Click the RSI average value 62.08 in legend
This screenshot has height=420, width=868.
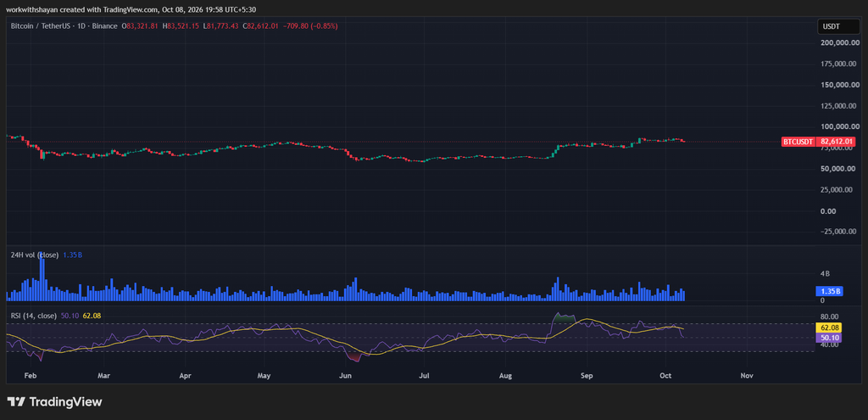point(92,316)
